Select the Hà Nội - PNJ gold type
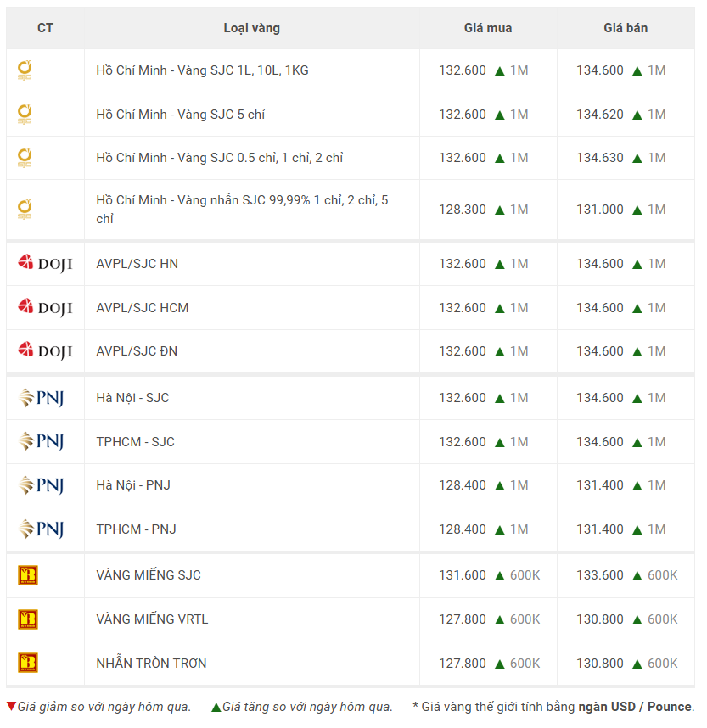 [132, 485]
